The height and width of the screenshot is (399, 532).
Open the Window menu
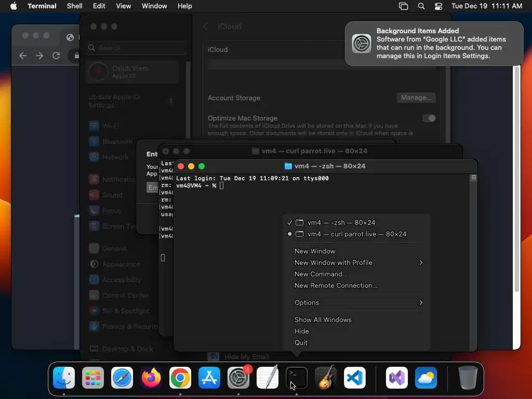click(x=154, y=6)
